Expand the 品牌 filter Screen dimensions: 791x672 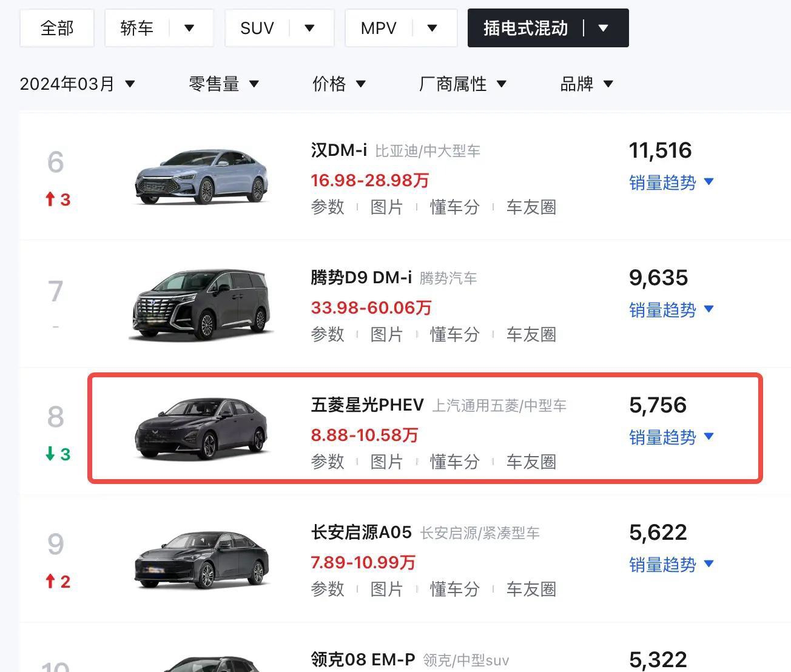pyautogui.click(x=586, y=84)
